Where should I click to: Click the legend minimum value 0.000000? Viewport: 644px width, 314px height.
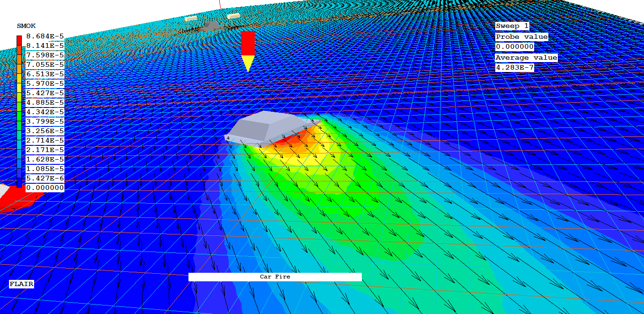[x=45, y=188]
